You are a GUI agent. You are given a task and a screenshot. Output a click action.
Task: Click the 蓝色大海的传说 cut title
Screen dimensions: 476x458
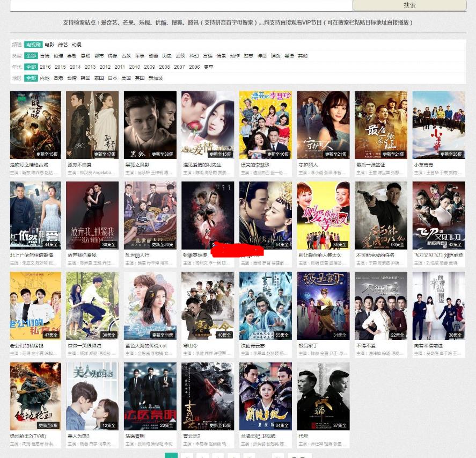tap(146, 346)
